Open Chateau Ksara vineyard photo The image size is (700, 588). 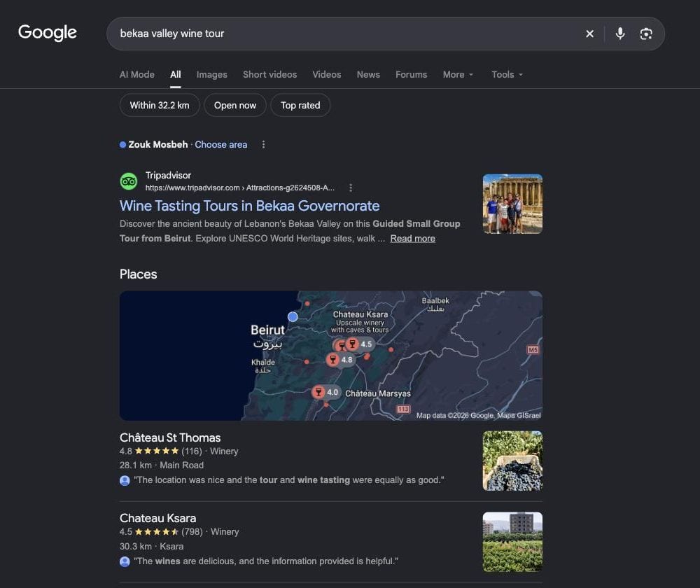tap(512, 542)
